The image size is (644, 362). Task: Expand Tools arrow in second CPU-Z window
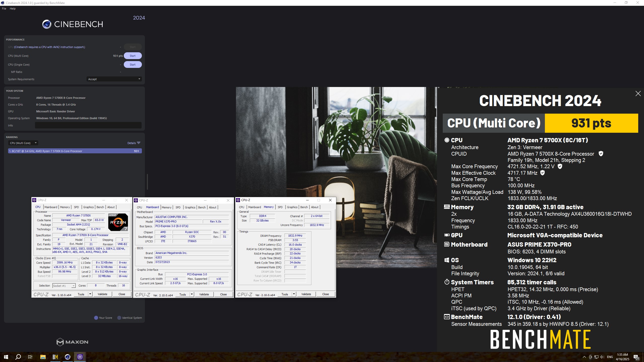(192, 294)
